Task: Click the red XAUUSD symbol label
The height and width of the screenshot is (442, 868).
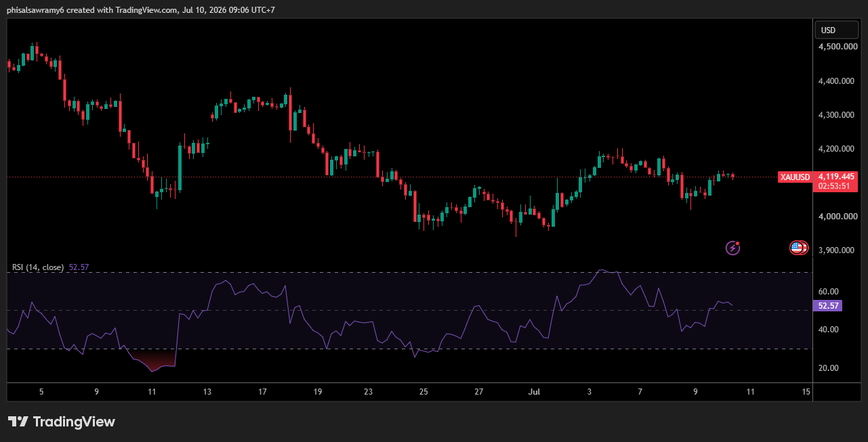Action: pyautogui.click(x=795, y=177)
